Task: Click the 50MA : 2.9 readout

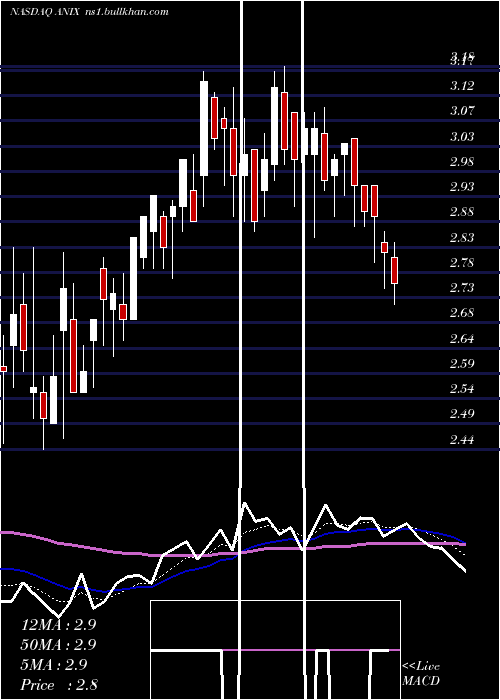Action: pyautogui.click(x=58, y=645)
